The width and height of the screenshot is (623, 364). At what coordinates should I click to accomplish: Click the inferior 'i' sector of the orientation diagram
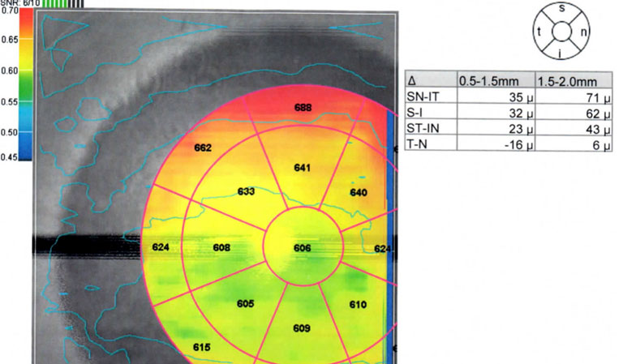[562, 53]
